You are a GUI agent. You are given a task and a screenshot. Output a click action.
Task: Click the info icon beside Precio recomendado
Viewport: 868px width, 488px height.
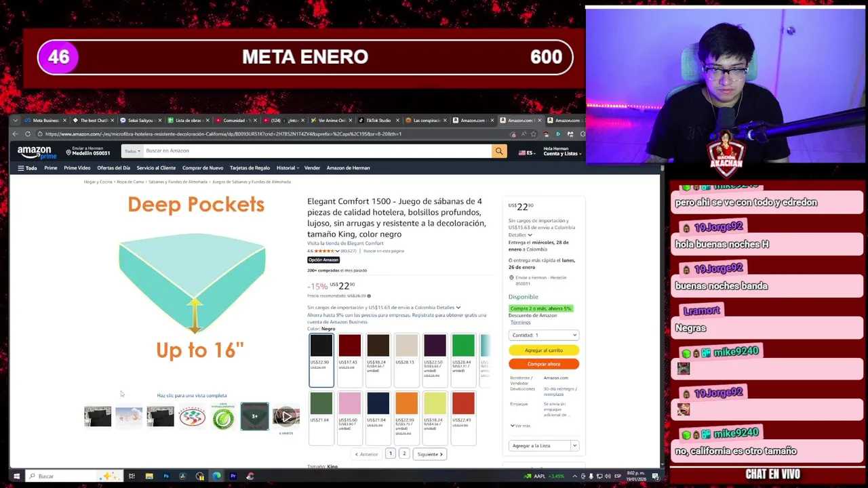369,296
